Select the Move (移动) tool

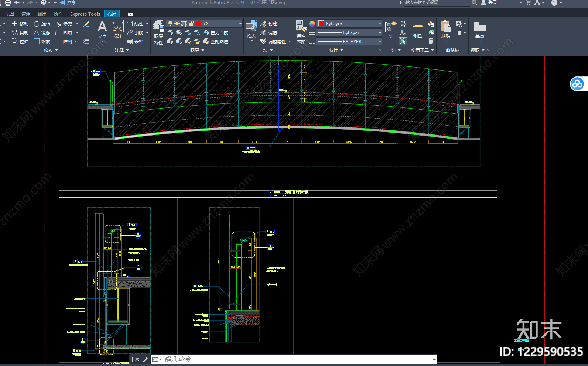(x=20, y=24)
